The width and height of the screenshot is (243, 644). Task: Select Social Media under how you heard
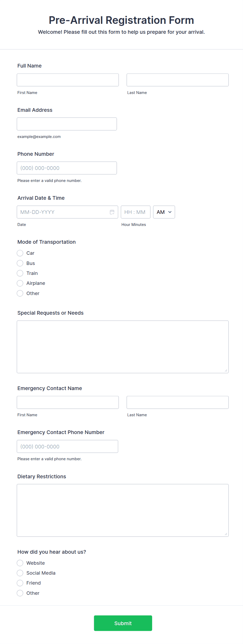20,573
